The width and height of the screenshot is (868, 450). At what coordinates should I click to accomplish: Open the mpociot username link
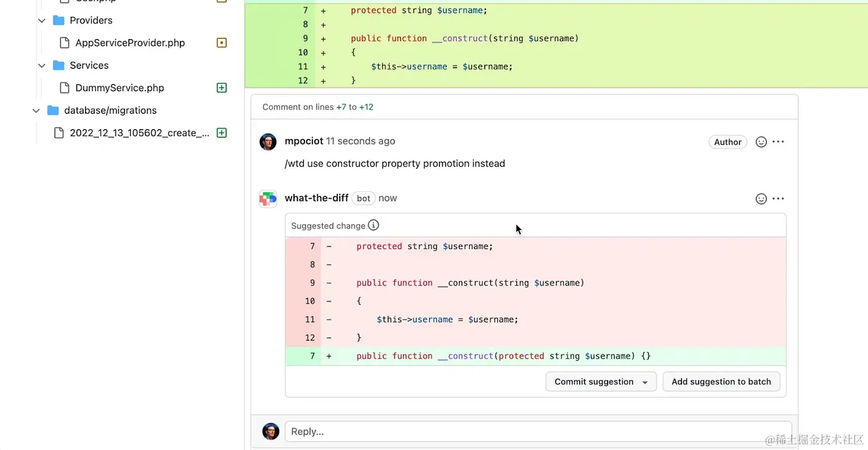pos(304,141)
